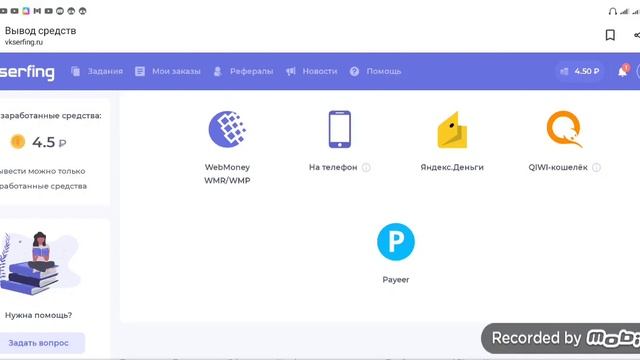The height and width of the screenshot is (360, 640).
Task: Click the Вывод средств page title
Action: [40, 31]
